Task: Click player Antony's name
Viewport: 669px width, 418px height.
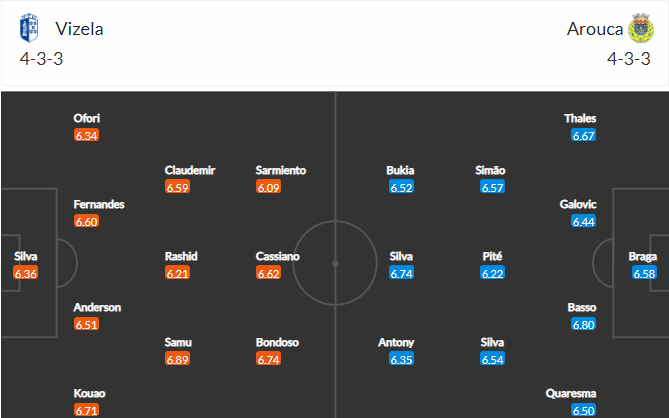Action: [x=396, y=342]
